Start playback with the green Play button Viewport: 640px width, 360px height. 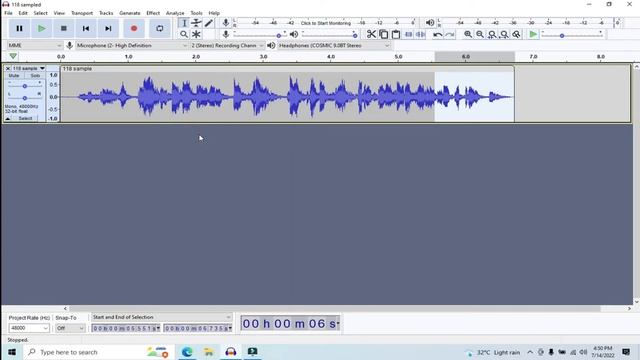coord(41,29)
